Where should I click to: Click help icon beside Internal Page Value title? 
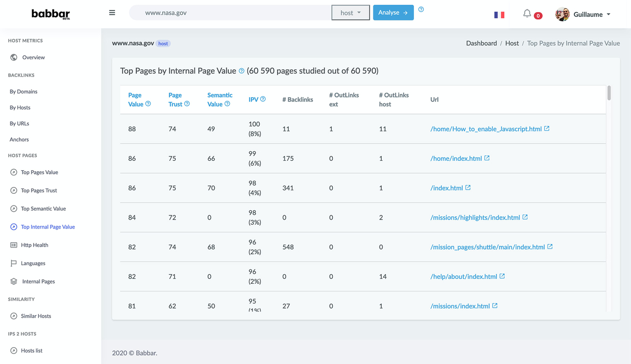click(x=241, y=71)
